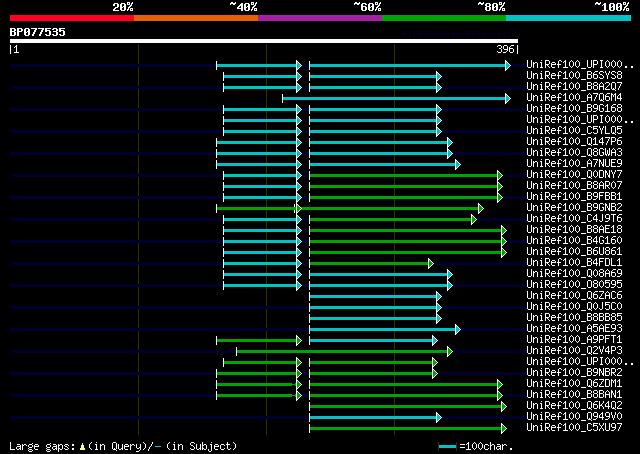640x454 pixels.
Task: Open the UniRef100_B9G168 hit label
Action: pyautogui.click(x=574, y=109)
